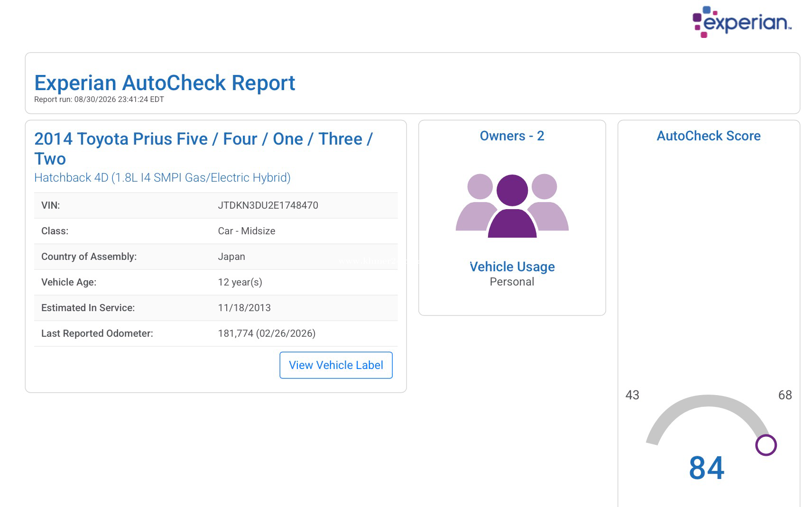This screenshot has height=507, width=812.
Task: Click the Last Reported Odometer: label
Action: 97,333
